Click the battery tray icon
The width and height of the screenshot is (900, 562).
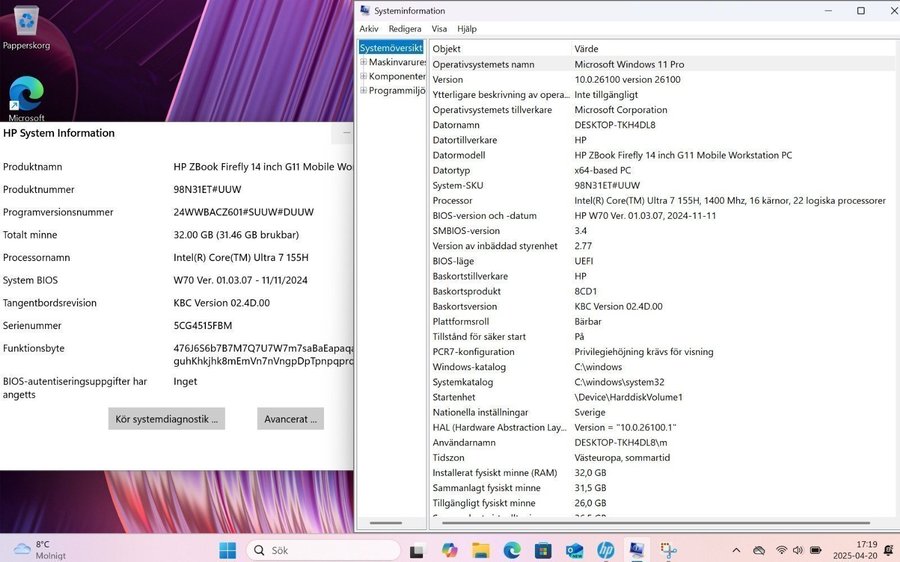pyautogui.click(x=816, y=550)
